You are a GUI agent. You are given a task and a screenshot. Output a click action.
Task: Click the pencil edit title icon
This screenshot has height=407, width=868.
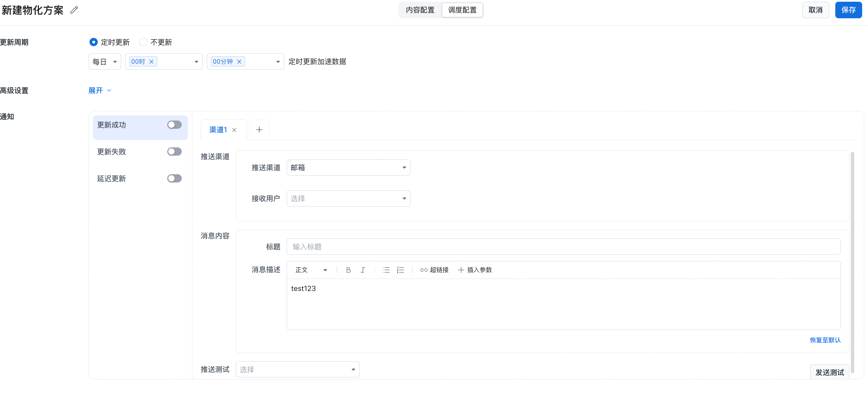[x=74, y=10]
